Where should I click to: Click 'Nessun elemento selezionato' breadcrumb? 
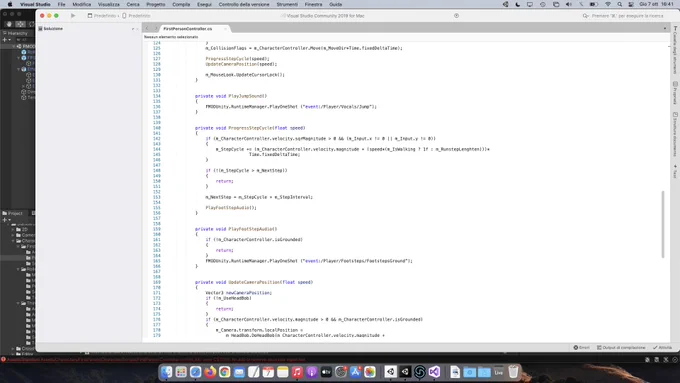[x=171, y=37]
